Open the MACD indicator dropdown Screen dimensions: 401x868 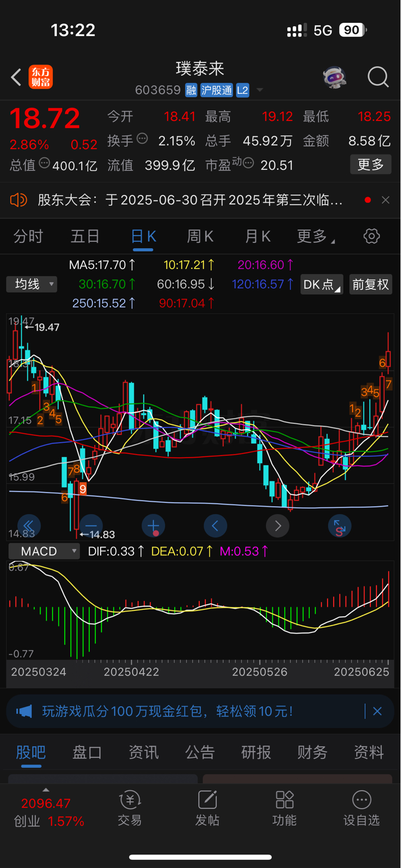click(44, 552)
